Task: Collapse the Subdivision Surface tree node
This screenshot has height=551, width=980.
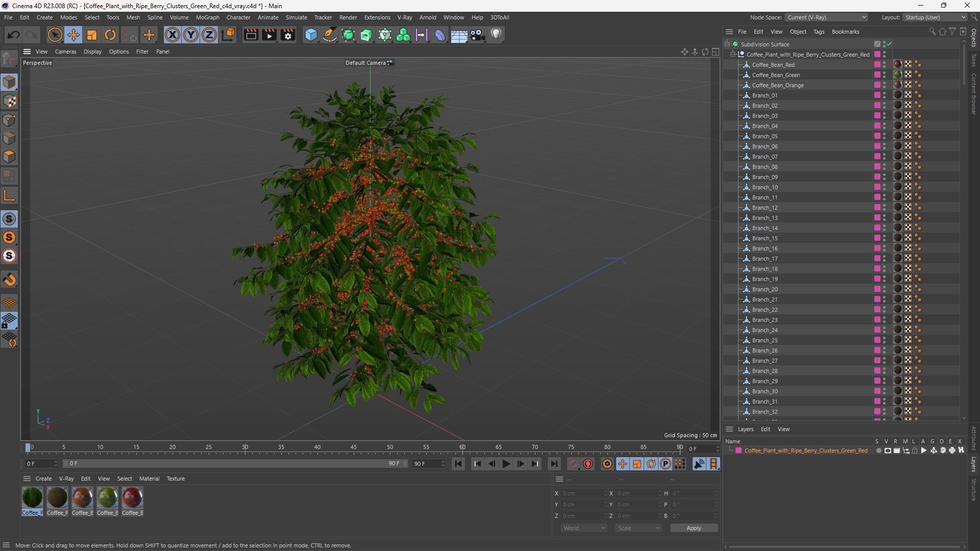Action: point(727,44)
